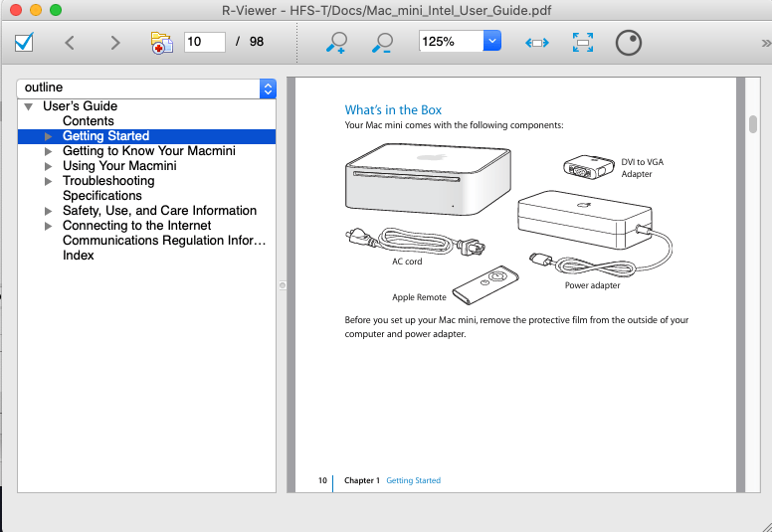The height and width of the screenshot is (532, 772).
Task: Go to next page arrow
Action: (x=115, y=43)
